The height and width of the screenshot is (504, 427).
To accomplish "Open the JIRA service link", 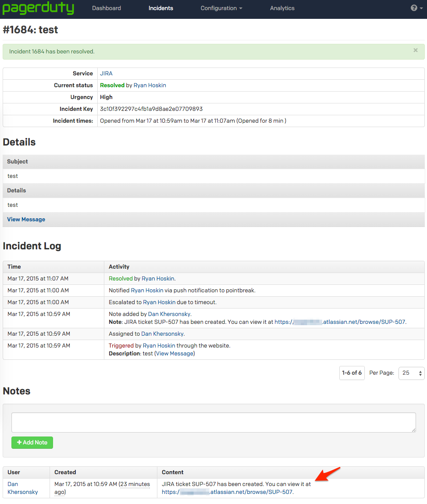I will [x=106, y=73].
